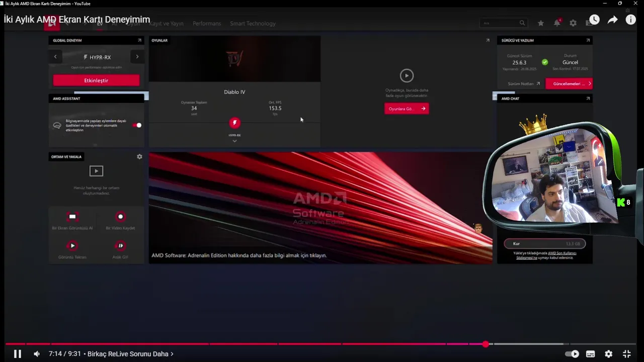Viewport: 644px width, 362px height.
Task: Expand the Sürücü ve Yazılım panel arrow
Action: click(588, 40)
